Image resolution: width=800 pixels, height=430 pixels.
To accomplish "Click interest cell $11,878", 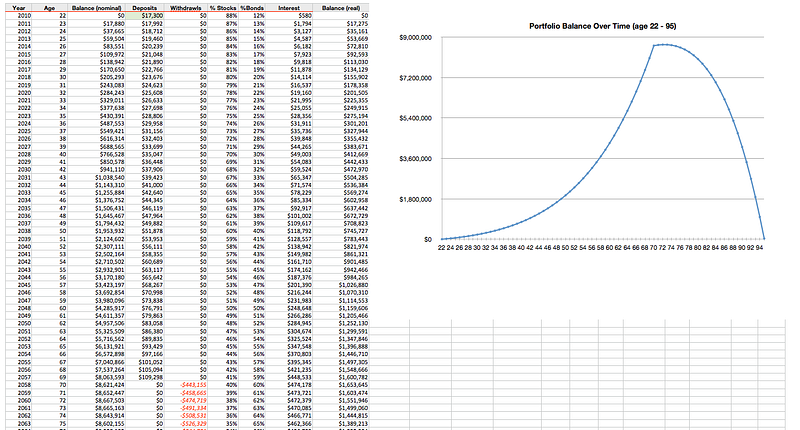I will pos(289,69).
